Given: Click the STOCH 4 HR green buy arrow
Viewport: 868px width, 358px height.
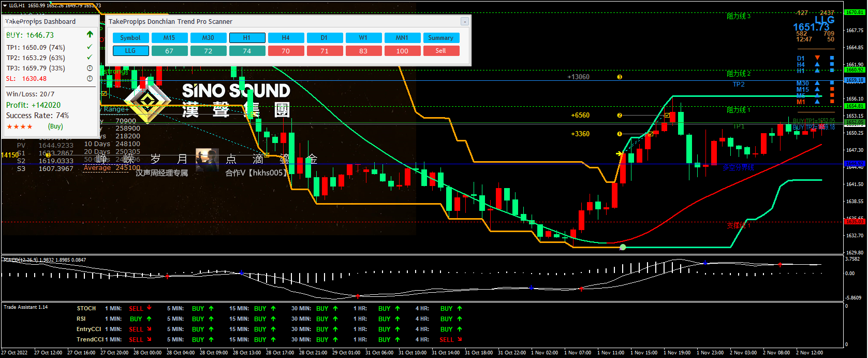Looking at the screenshot, I should [460, 308].
